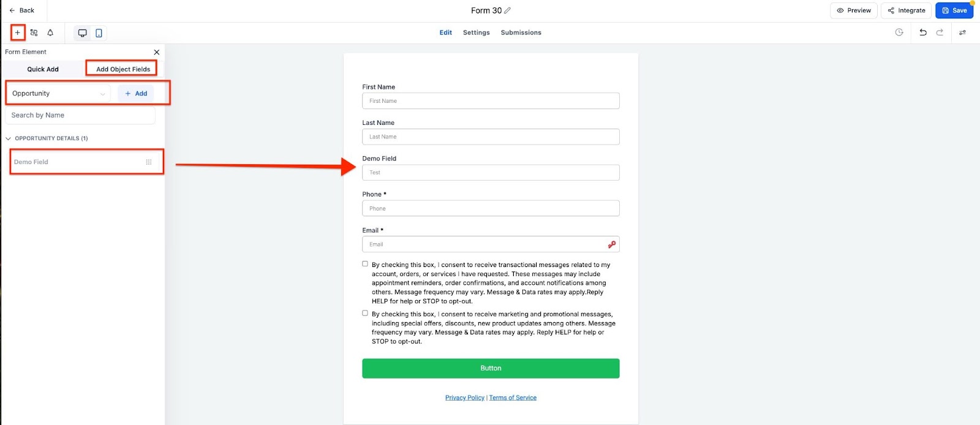Screen dimensions: 980x425
Task: Switch to the Add Object Fields tab
Action: 123,69
